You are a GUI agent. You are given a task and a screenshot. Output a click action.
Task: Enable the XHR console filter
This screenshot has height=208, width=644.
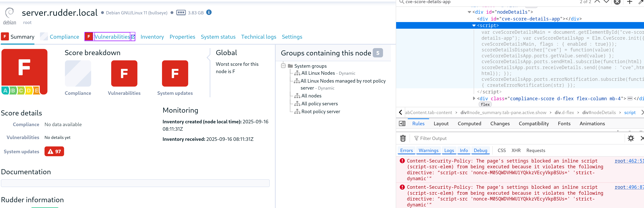516,150
